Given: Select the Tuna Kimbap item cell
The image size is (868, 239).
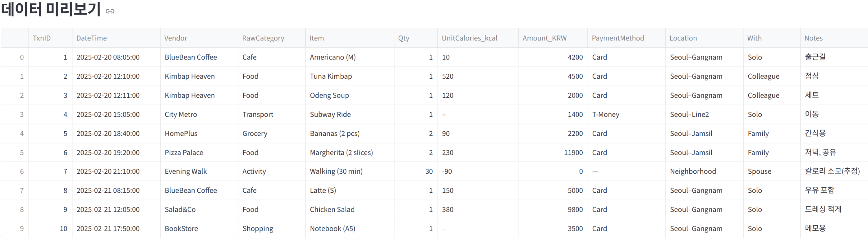Looking at the screenshot, I should click(x=331, y=76).
